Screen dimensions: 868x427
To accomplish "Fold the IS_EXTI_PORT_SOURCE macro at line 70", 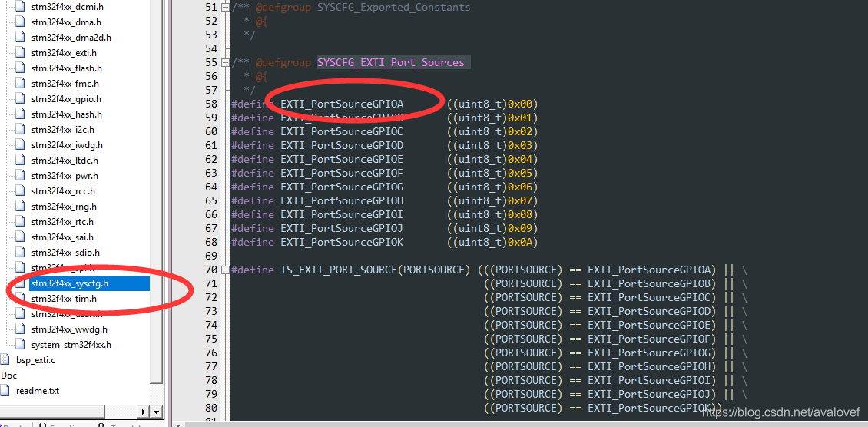I will point(225,270).
